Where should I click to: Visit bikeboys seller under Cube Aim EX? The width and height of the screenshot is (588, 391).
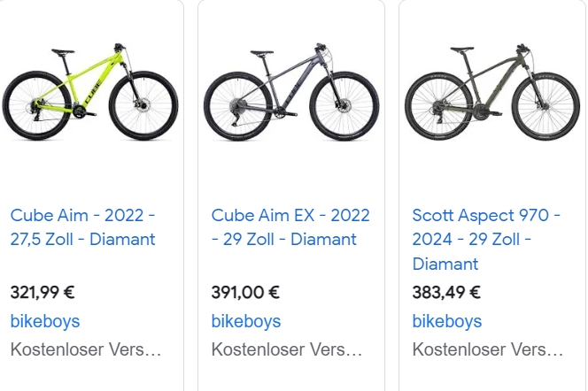pos(246,321)
